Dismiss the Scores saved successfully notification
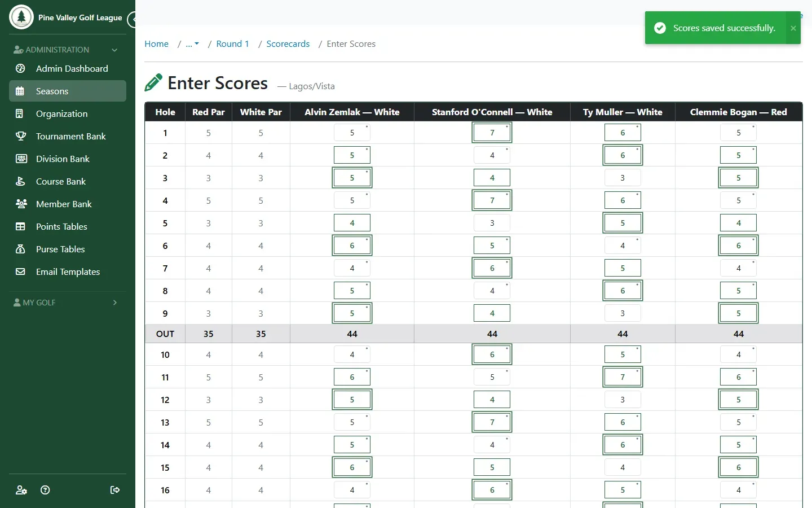This screenshot has height=508, width=812. click(793, 28)
